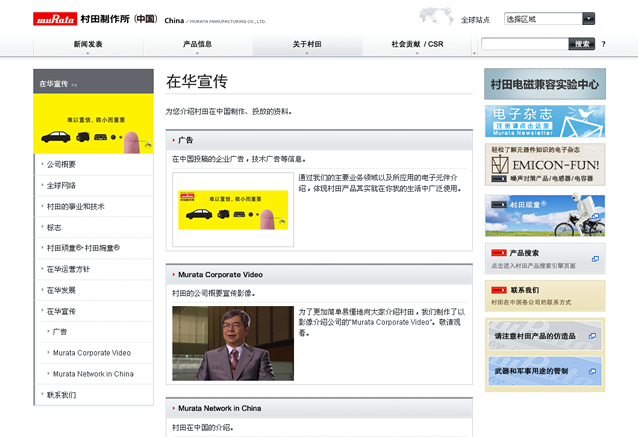638x437 pixels.
Task: Click the red arrow icon beside right 联系我们
Action: pos(499,290)
